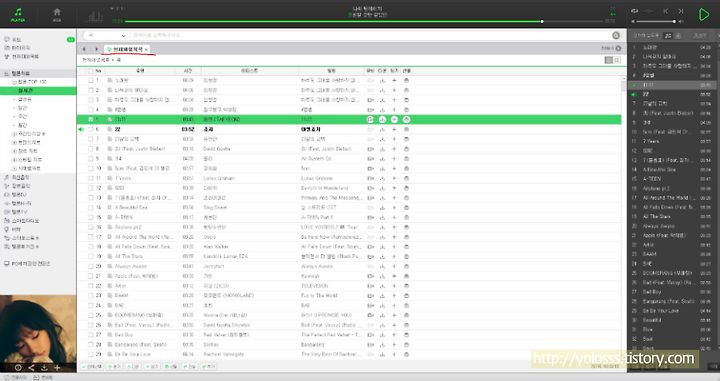
Task: Click download icon for BOOMERANG row
Action: pos(382,315)
